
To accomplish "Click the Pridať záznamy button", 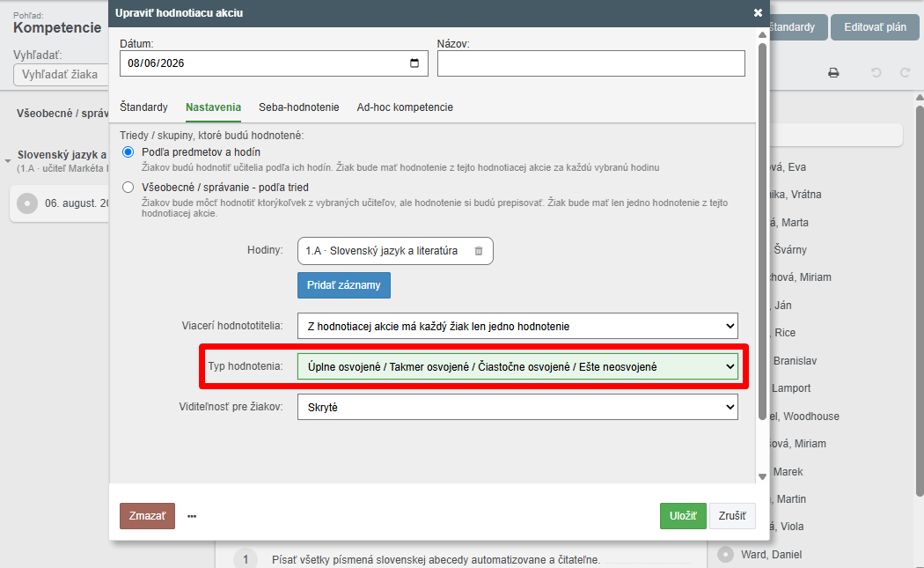I will point(343,285).
